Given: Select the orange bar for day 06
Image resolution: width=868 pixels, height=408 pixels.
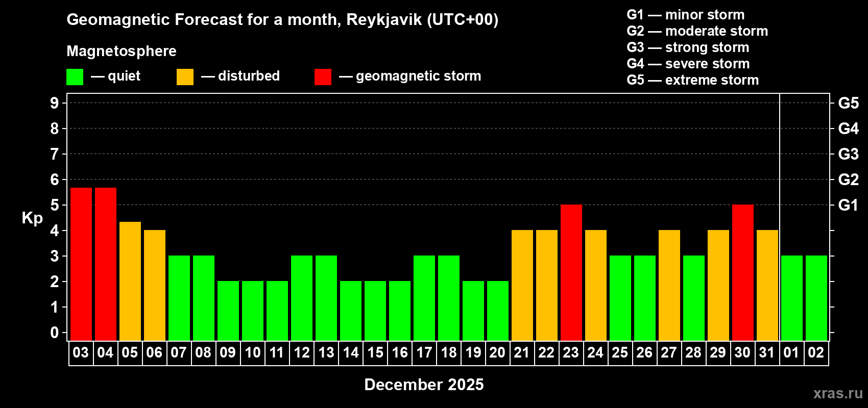Looking at the screenshot, I should [155, 285].
